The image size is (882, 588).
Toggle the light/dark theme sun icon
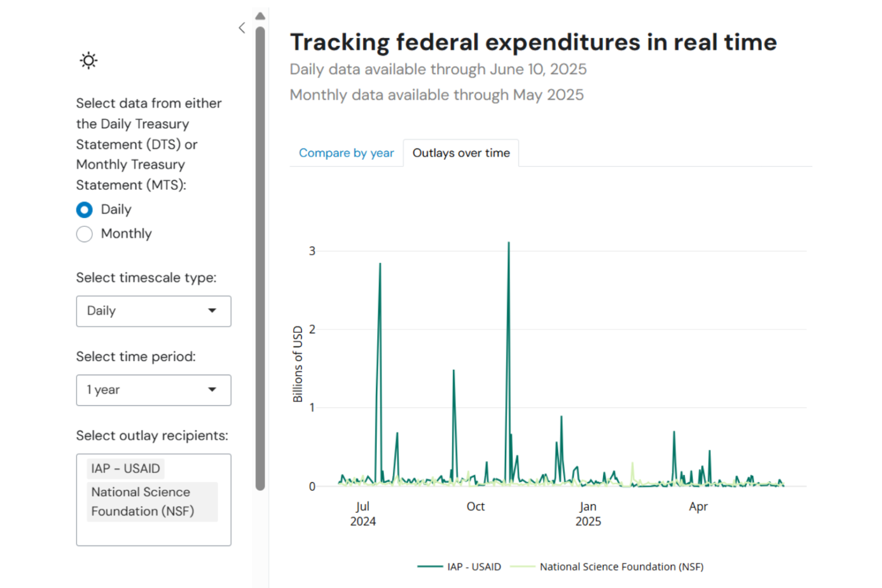(88, 61)
